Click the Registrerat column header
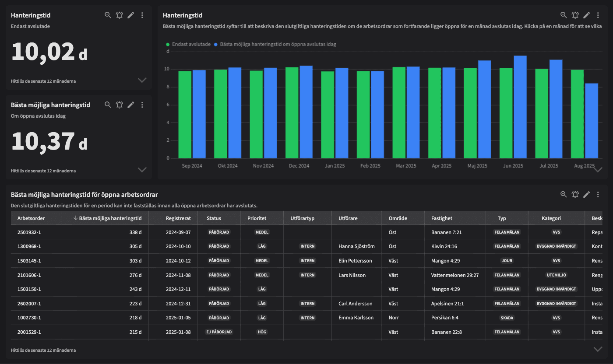The height and width of the screenshot is (364, 613). click(x=178, y=218)
